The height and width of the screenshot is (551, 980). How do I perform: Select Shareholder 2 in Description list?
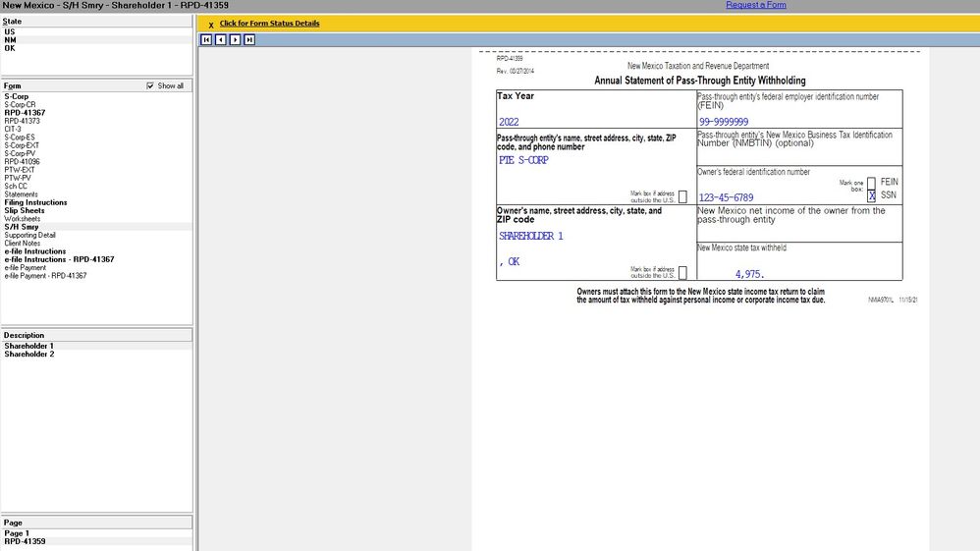tap(29, 355)
